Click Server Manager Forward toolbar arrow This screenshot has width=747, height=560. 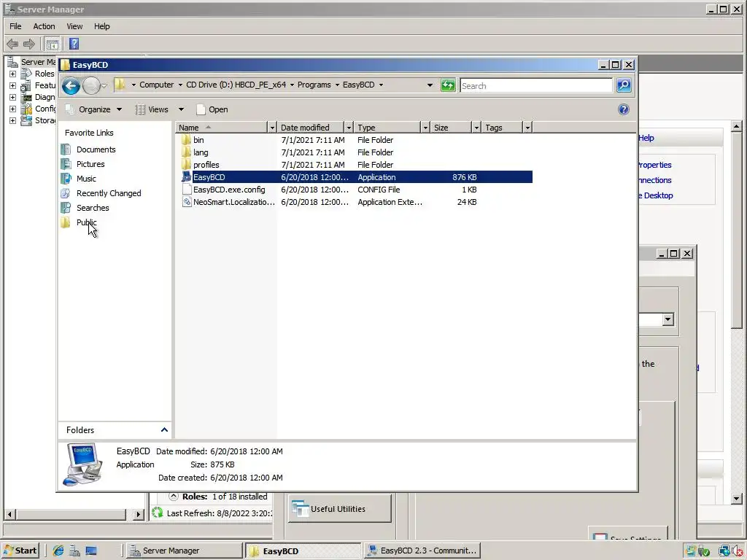pyautogui.click(x=29, y=44)
